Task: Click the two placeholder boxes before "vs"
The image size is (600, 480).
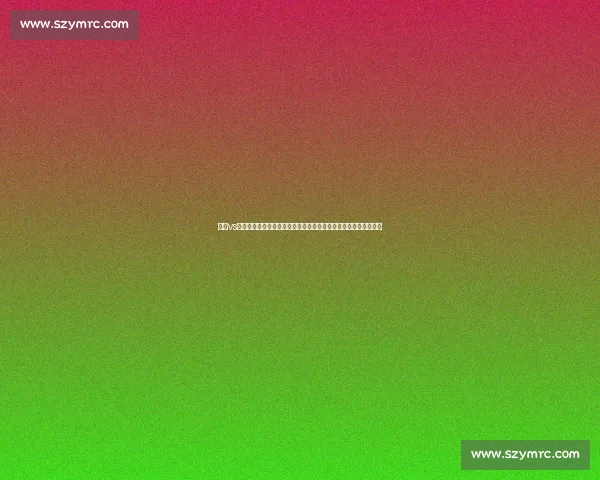Action: point(223,227)
